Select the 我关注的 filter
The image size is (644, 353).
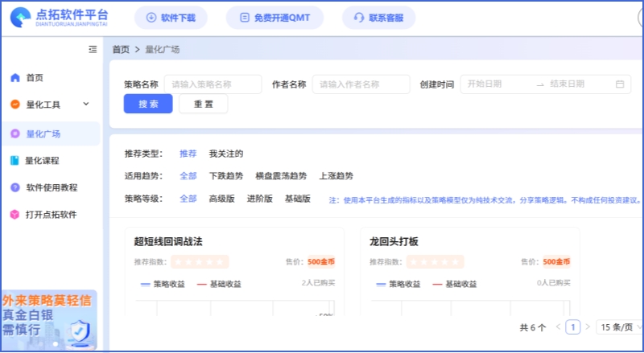pyautogui.click(x=226, y=154)
